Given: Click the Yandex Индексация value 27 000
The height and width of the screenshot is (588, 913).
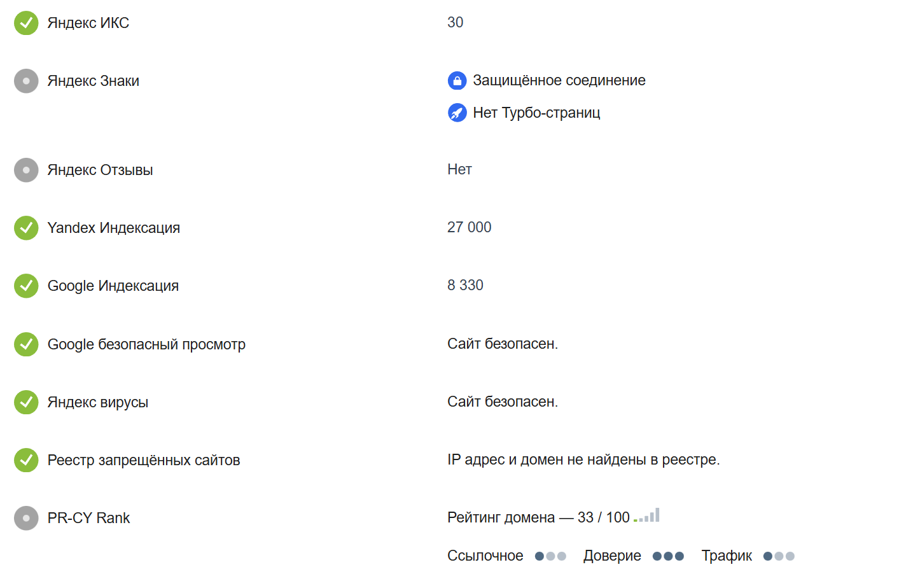Looking at the screenshot, I should point(469,227).
